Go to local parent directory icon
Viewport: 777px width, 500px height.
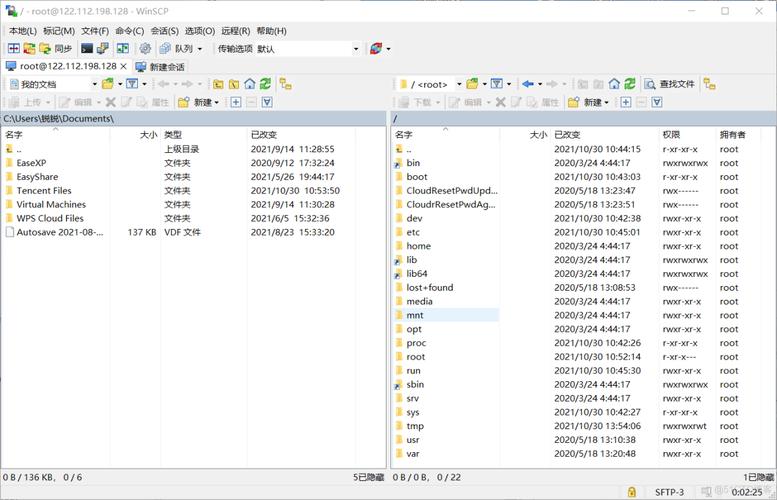218,84
